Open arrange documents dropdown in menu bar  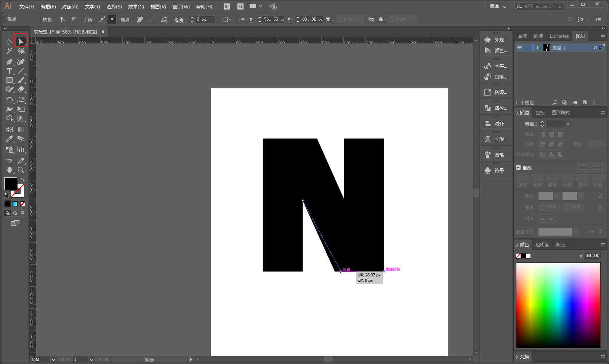(x=256, y=6)
